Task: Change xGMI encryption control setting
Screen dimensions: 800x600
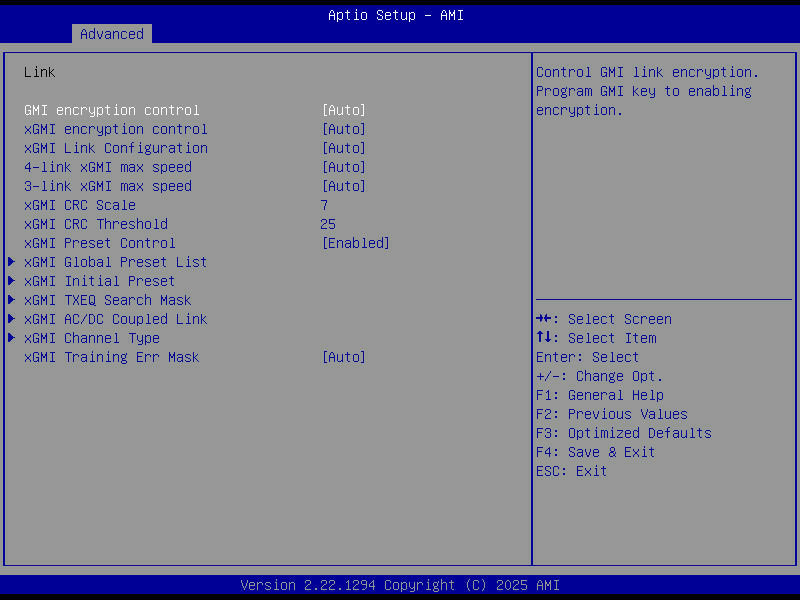Action: point(344,128)
